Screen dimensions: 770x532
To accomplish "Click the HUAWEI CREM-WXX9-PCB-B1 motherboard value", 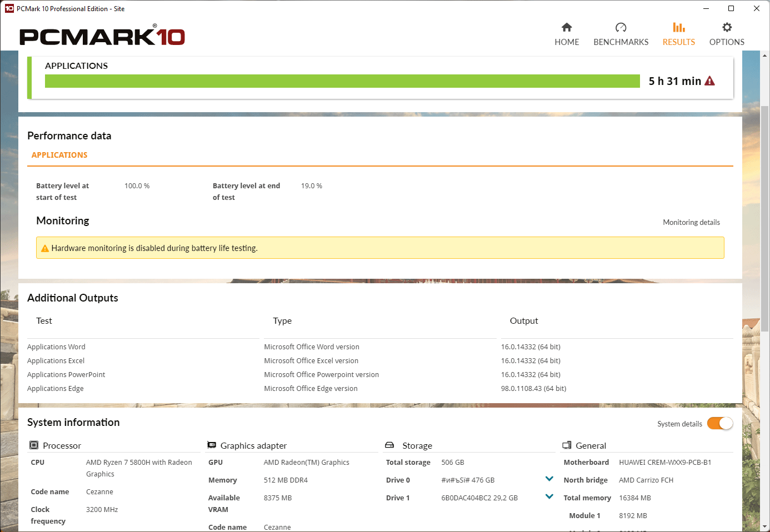I will click(x=665, y=463).
